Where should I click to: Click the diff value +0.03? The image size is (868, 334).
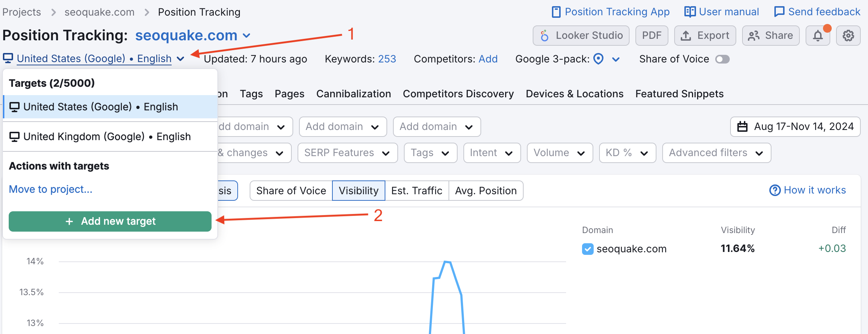coord(832,249)
